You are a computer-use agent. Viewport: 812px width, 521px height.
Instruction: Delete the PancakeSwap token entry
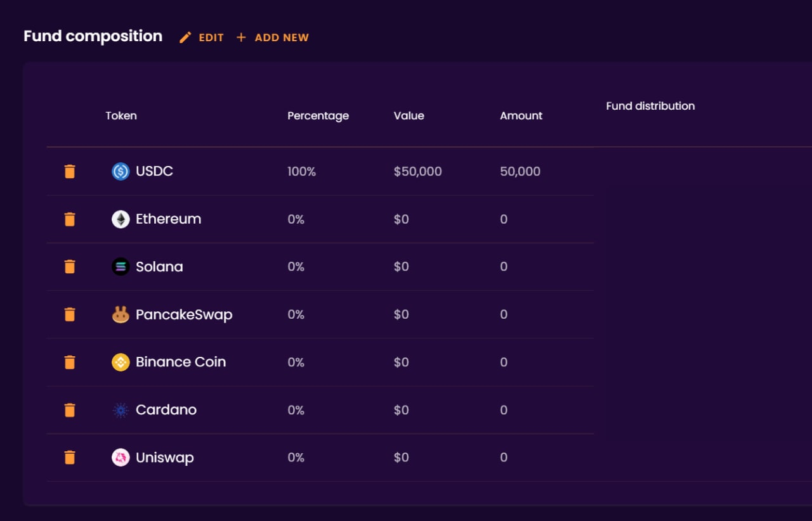(70, 314)
